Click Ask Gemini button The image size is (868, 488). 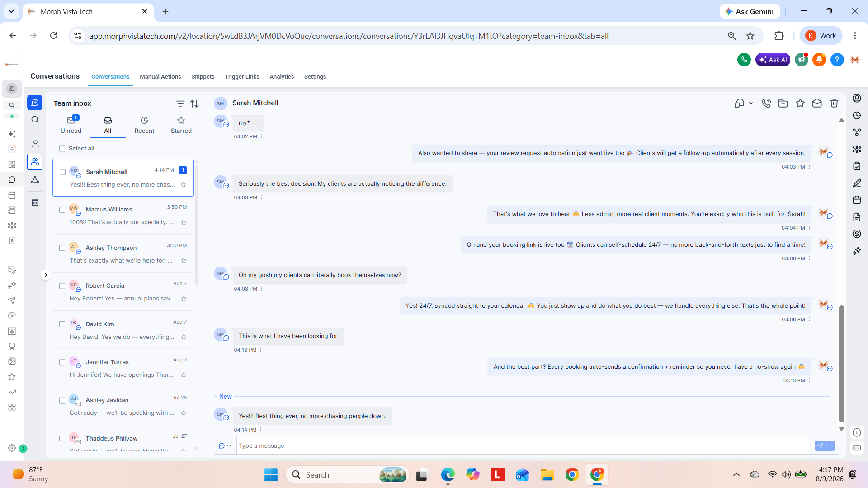(750, 11)
